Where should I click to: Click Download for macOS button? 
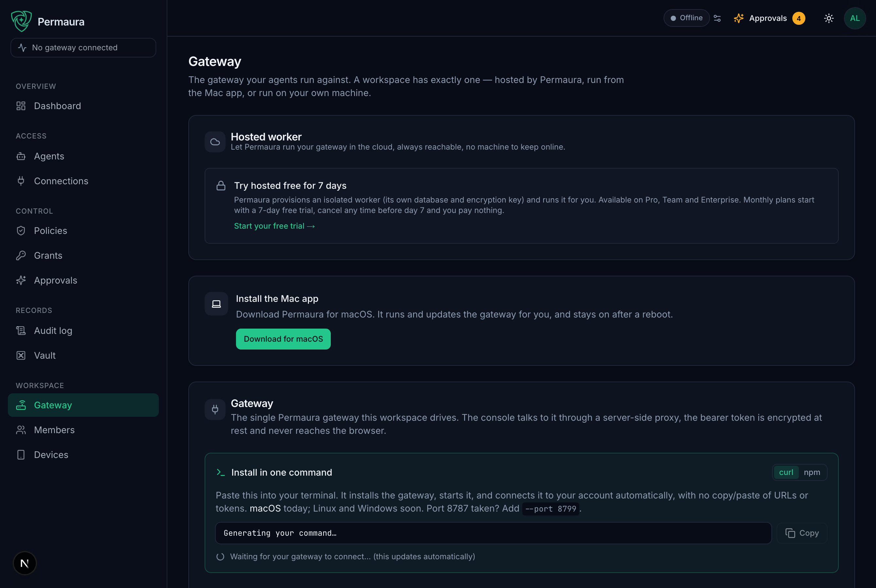[283, 339]
